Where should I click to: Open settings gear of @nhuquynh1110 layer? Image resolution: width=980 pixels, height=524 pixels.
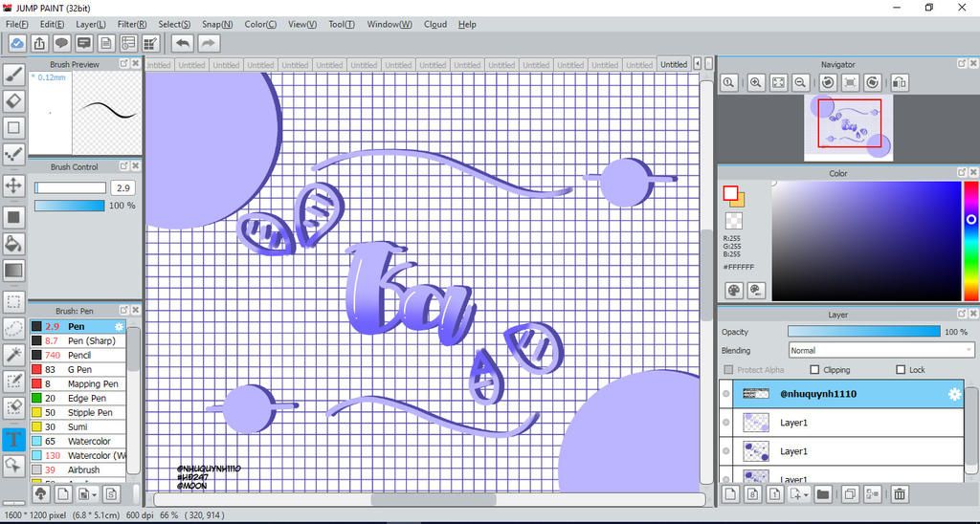(954, 394)
